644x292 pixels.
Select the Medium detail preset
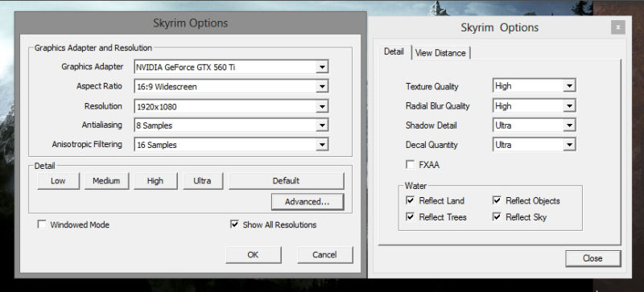point(106,181)
